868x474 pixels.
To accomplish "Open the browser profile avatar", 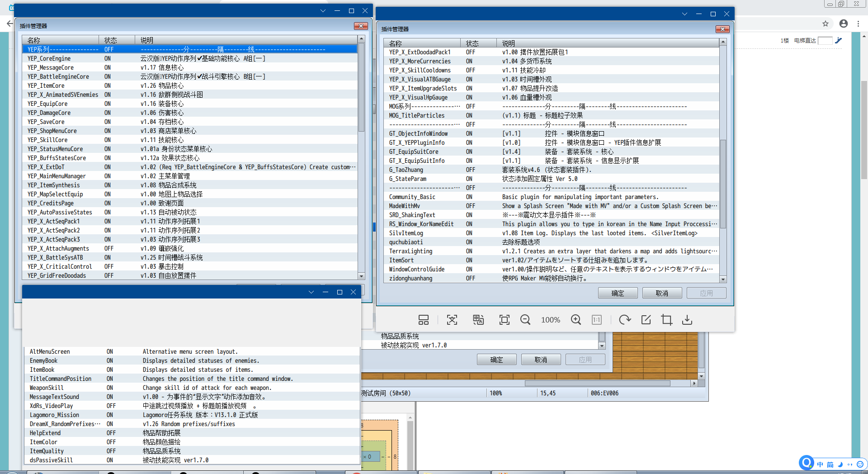I will tap(844, 24).
